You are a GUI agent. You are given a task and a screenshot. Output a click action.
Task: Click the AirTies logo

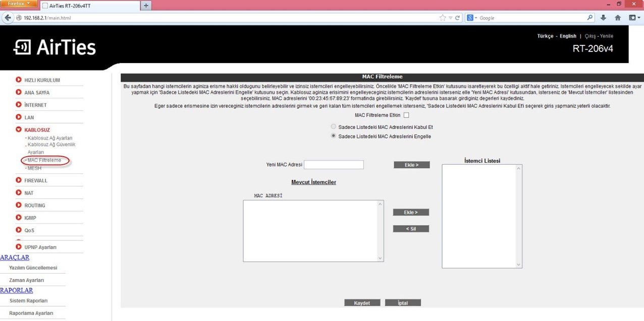(55, 47)
